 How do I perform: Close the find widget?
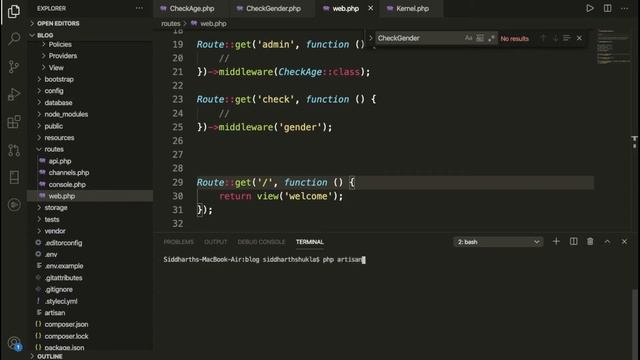(x=579, y=38)
